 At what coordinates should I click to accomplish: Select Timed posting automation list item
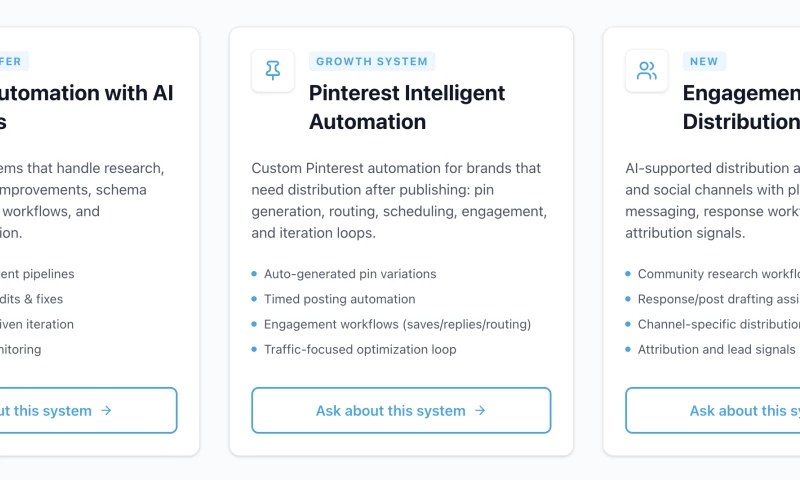pyautogui.click(x=340, y=299)
